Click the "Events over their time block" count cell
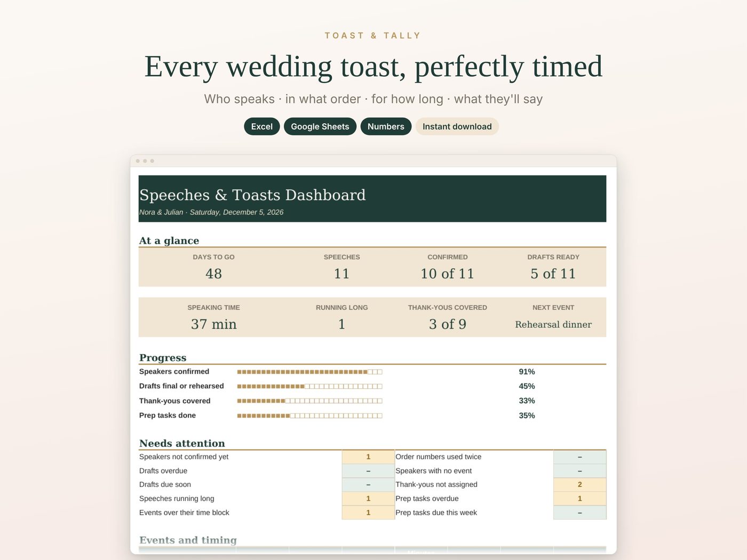Viewport: 747px width, 560px height. coord(368,513)
